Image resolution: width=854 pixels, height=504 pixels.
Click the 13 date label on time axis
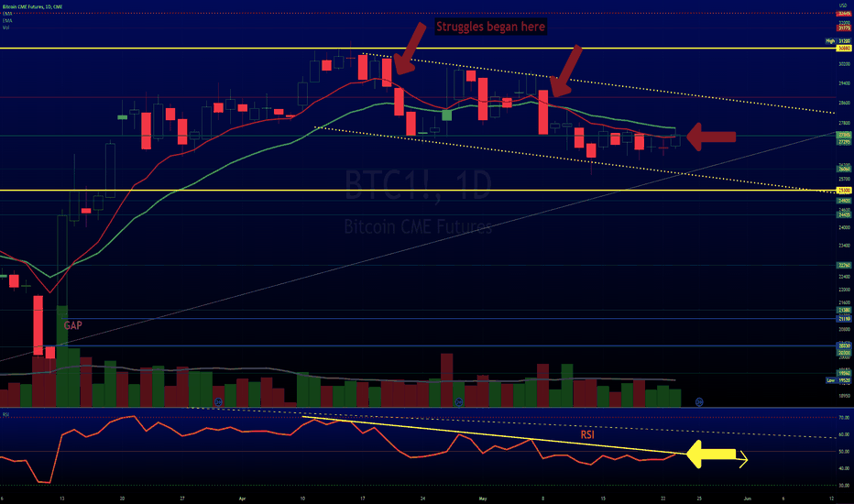point(62,499)
